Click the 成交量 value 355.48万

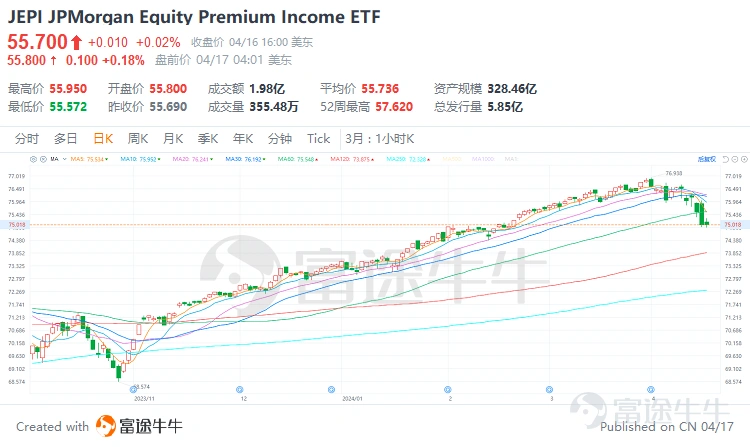point(274,107)
